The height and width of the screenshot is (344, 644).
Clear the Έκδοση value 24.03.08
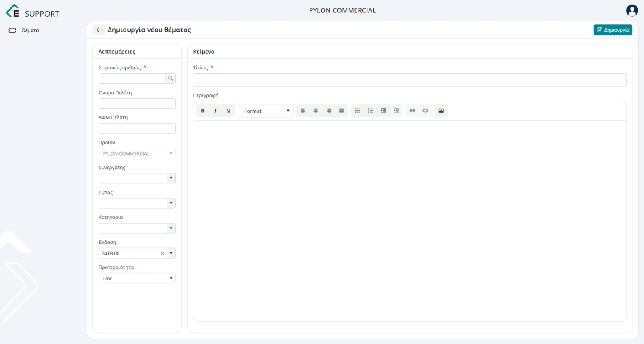pos(163,253)
